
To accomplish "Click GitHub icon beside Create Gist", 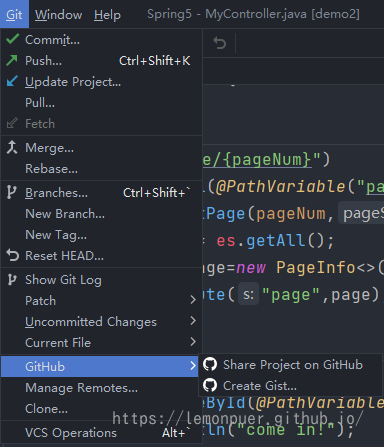I will (x=210, y=385).
